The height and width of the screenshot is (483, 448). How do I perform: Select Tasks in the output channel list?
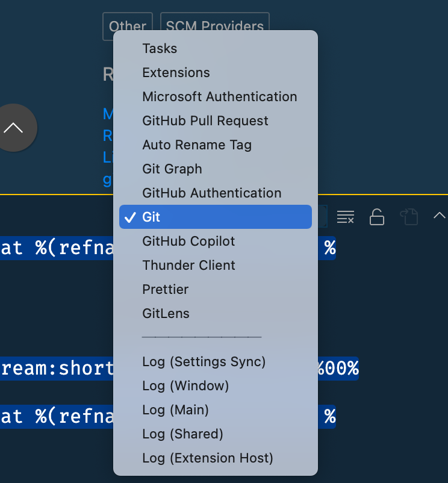coord(215,48)
